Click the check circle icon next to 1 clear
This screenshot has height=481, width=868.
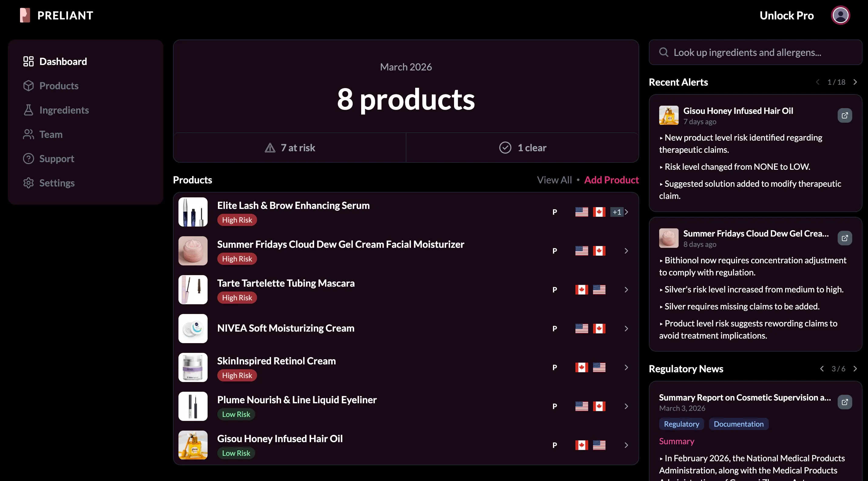(505, 148)
